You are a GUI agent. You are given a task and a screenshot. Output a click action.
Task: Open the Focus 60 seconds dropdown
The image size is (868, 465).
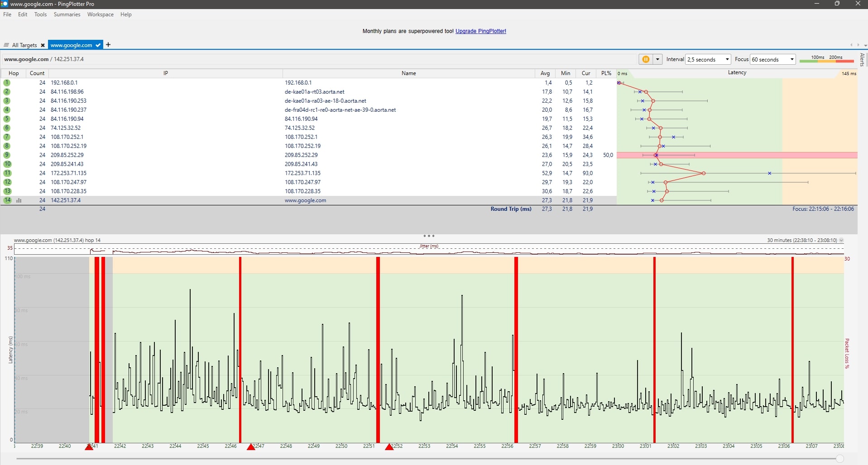[773, 59]
